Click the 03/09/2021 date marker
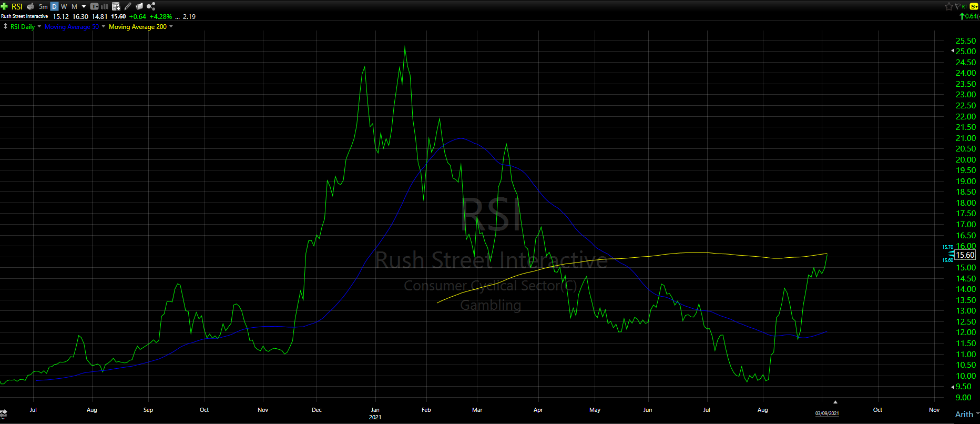 (x=826, y=413)
